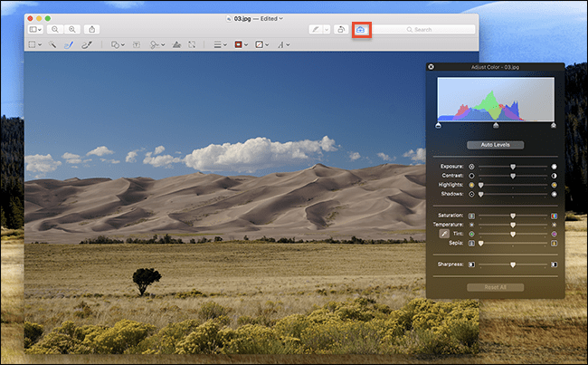Open the Shapes dropdown
588x365 pixels.
click(118, 43)
